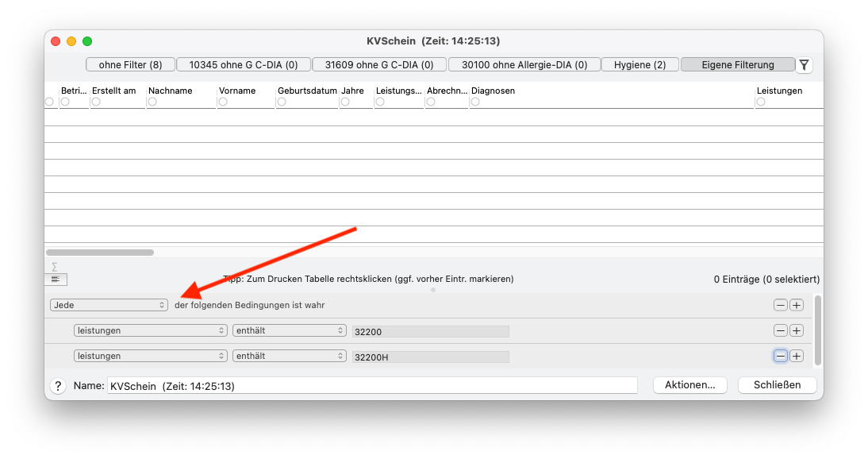
Task: Select the Eigene Filterung tab
Action: [738, 65]
